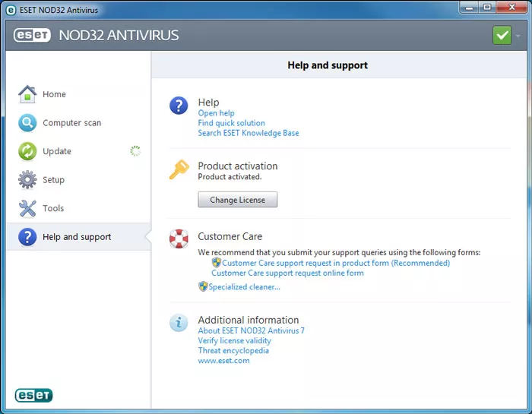532x414 pixels.
Task: Click the green protection status checkmark
Action: (x=502, y=35)
